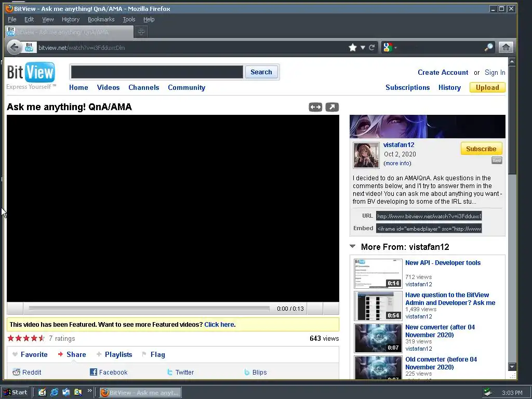Click the Search button

tap(261, 72)
